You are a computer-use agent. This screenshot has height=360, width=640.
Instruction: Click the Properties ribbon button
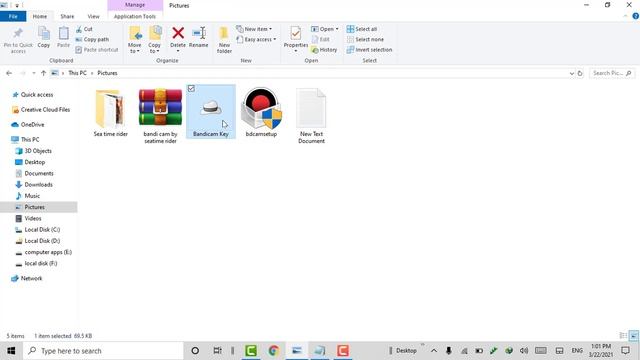(x=296, y=38)
